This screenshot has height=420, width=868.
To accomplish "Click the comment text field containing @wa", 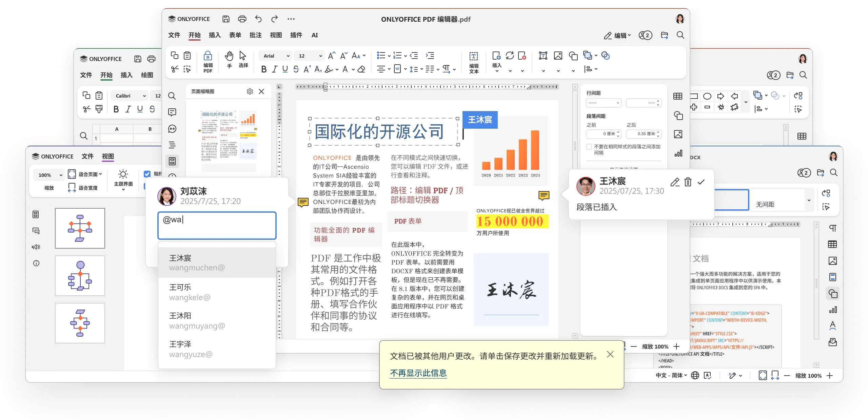I will point(217,226).
